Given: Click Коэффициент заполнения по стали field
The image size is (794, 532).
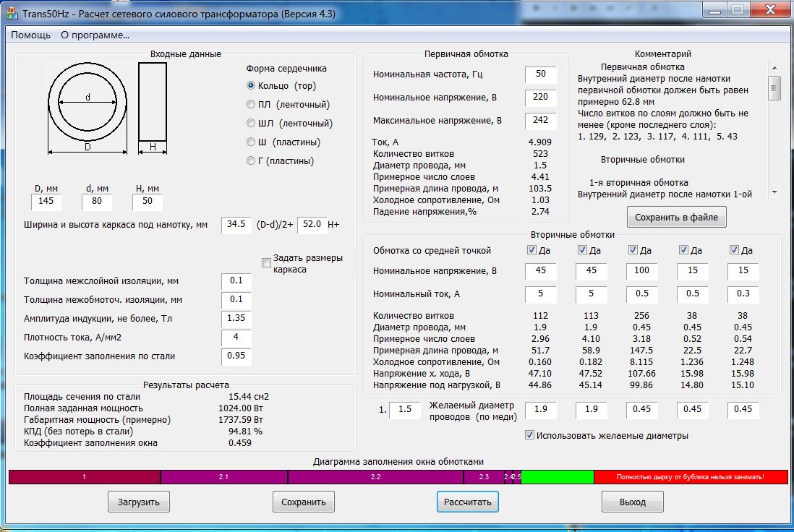Looking at the screenshot, I should [236, 356].
